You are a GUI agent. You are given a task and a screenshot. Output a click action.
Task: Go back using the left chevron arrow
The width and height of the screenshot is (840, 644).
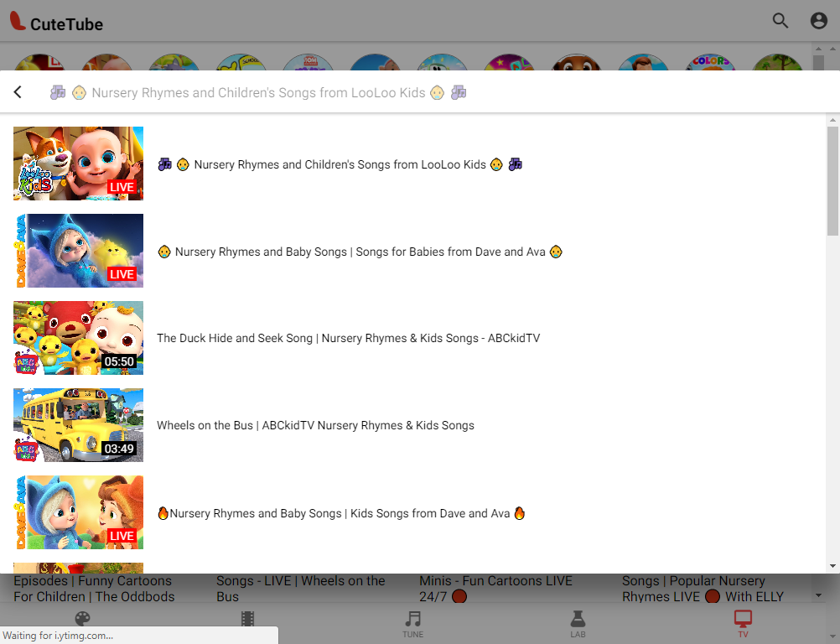[18, 92]
